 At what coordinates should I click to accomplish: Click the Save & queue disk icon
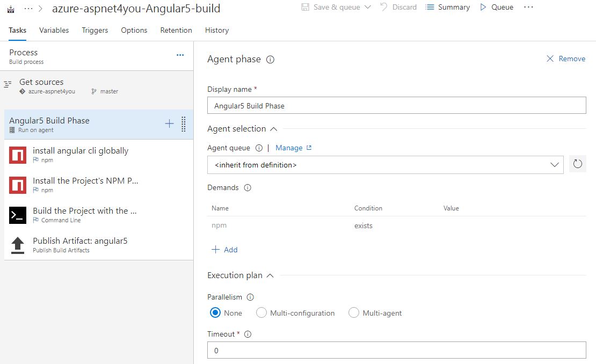tap(305, 7)
